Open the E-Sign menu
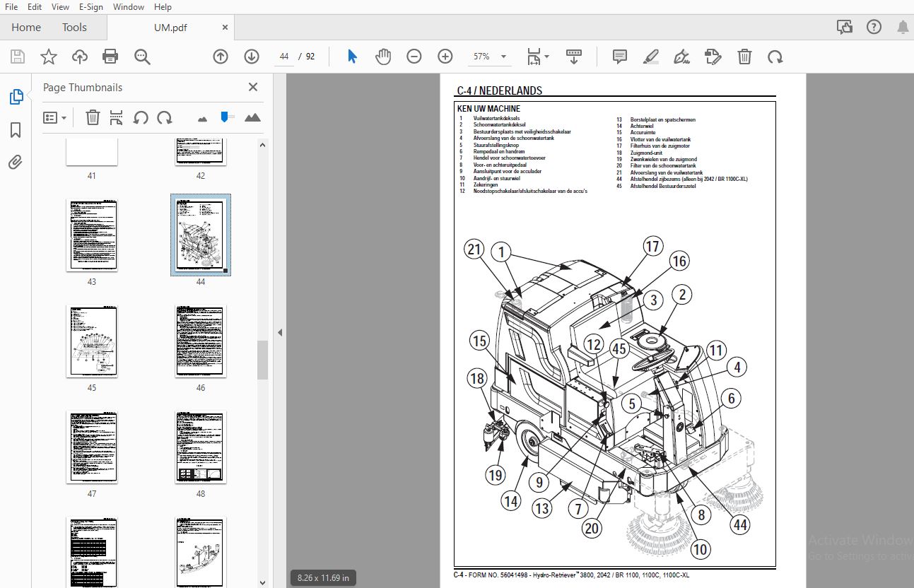 pyautogui.click(x=90, y=7)
